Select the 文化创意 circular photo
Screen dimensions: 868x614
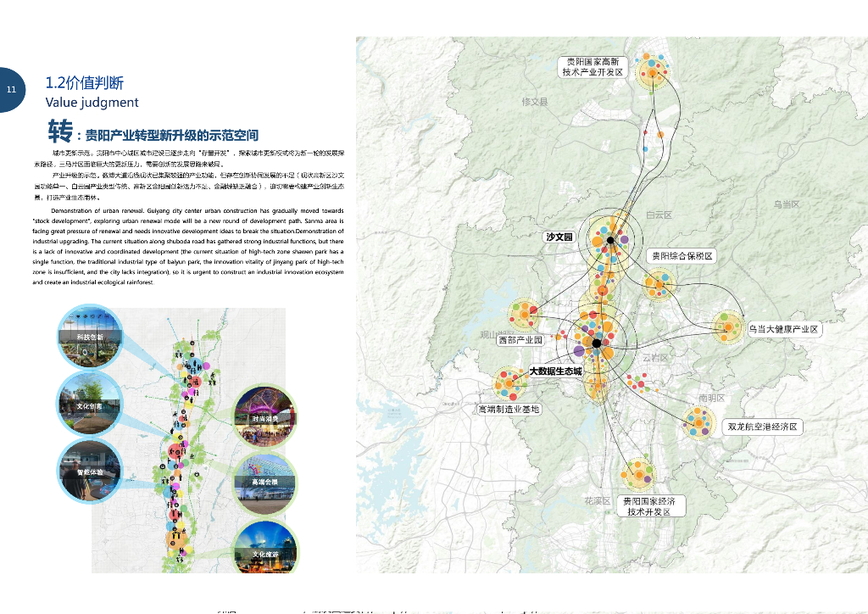[89, 405]
